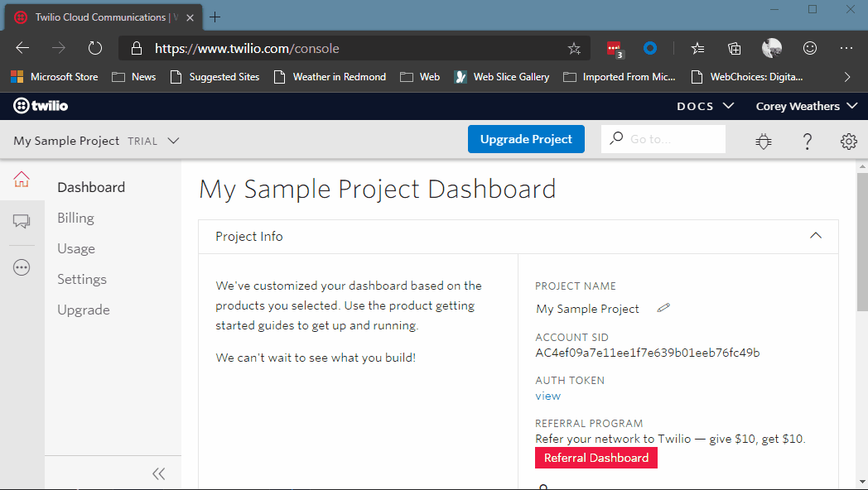
Task: Open browser Settings and more menu
Action: (x=846, y=49)
